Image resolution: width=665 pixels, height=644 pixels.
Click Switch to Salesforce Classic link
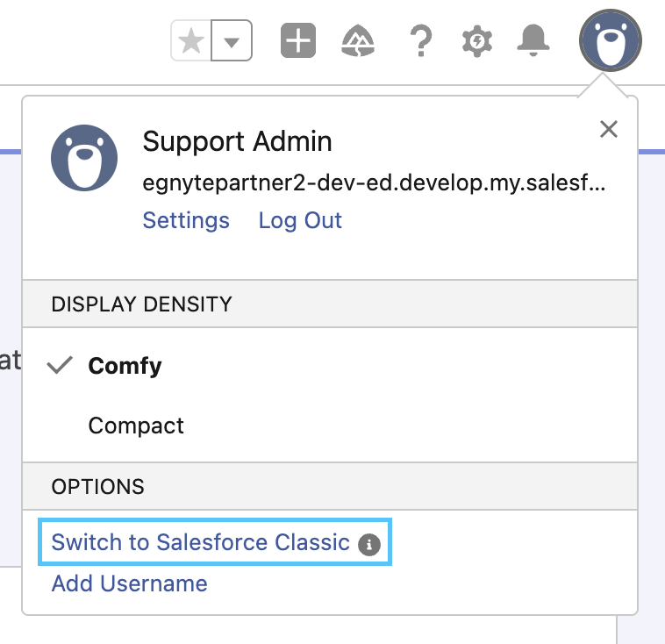[x=201, y=542]
